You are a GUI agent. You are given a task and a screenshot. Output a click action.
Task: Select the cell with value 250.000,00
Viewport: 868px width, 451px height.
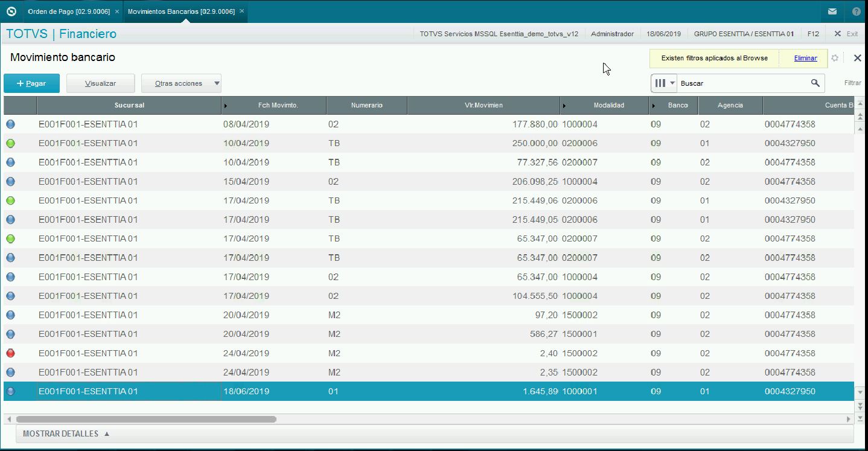(x=483, y=144)
